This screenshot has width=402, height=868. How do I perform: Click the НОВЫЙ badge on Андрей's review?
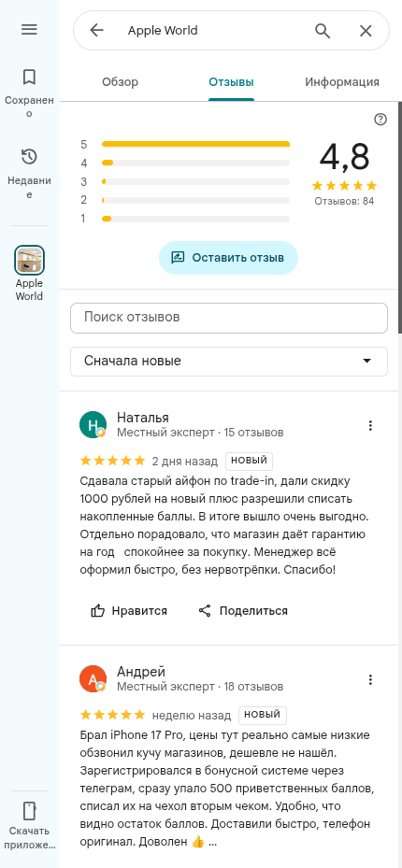coord(263,715)
